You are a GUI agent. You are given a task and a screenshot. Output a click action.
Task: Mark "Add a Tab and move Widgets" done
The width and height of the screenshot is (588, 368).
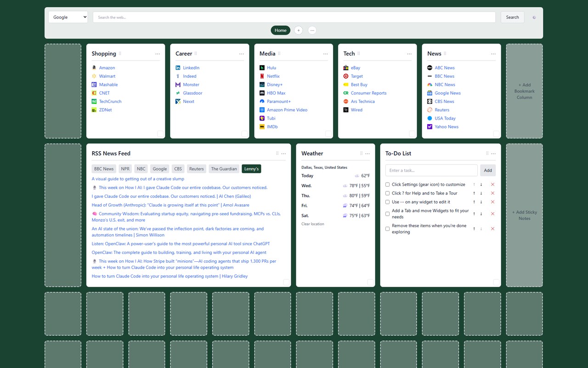coord(388,214)
